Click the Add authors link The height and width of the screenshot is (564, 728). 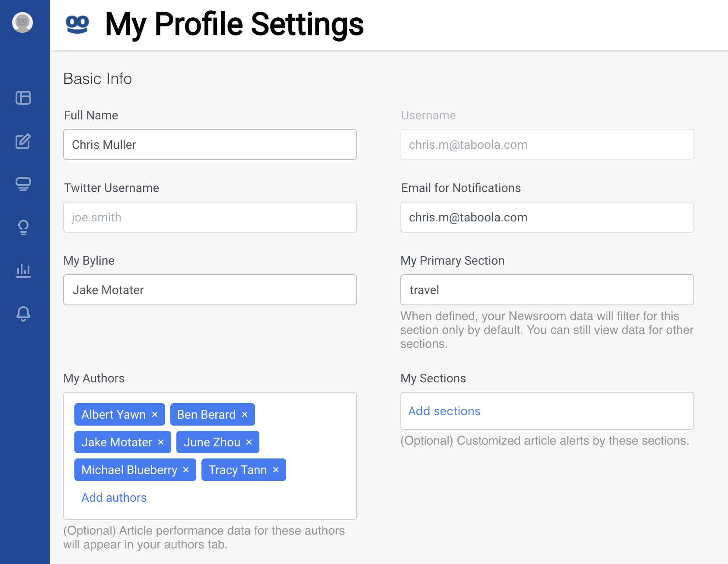[114, 497]
